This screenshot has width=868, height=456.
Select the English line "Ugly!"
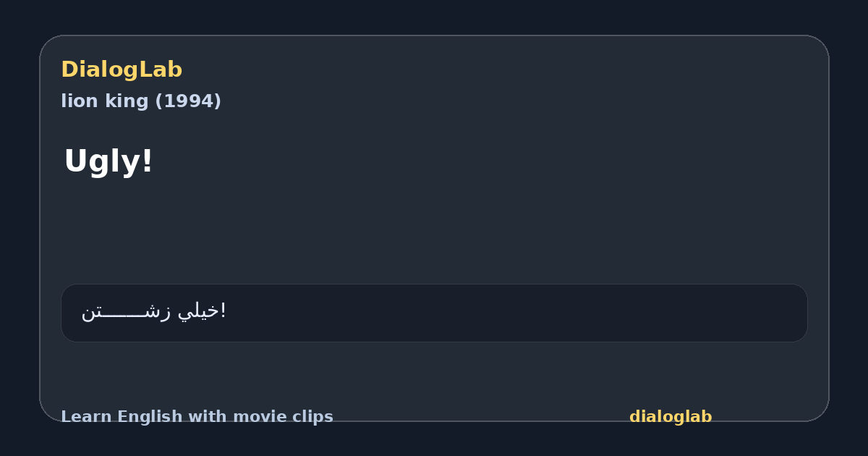(109, 161)
